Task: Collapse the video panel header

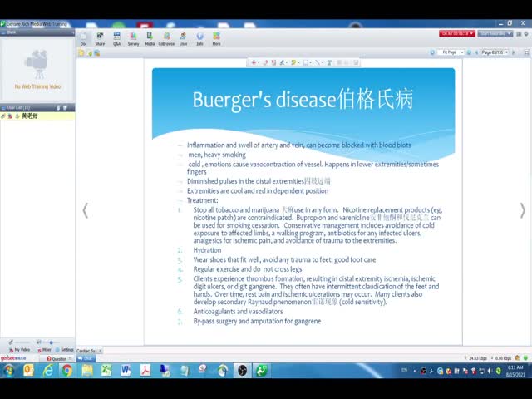Action: tap(72, 32)
